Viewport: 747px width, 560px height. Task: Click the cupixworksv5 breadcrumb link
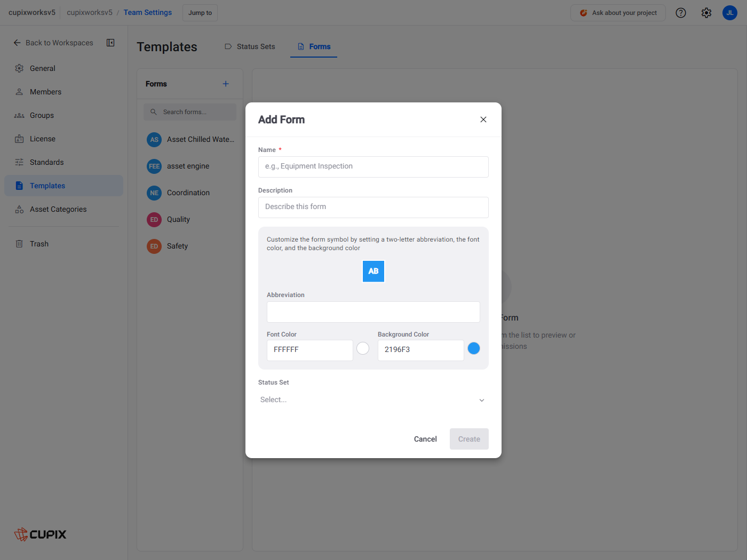pos(90,12)
